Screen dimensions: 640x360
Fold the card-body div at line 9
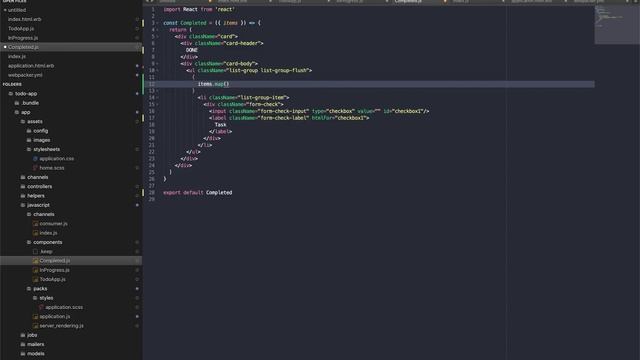pos(158,64)
